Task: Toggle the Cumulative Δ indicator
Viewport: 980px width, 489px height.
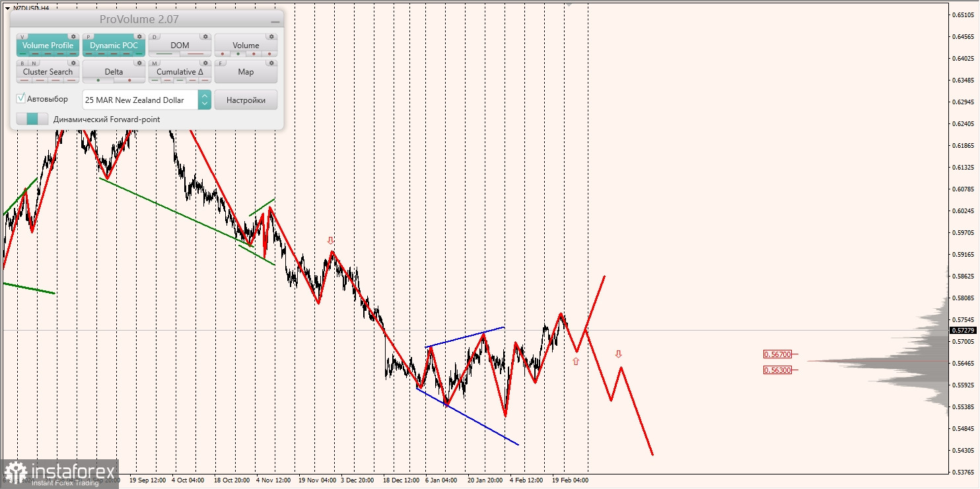Action: pos(180,72)
